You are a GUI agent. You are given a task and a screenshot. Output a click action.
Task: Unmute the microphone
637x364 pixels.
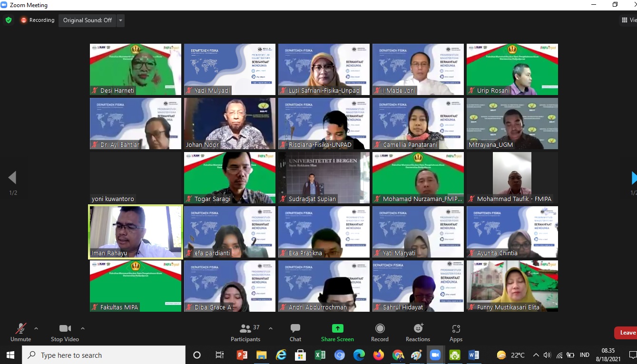(20, 333)
